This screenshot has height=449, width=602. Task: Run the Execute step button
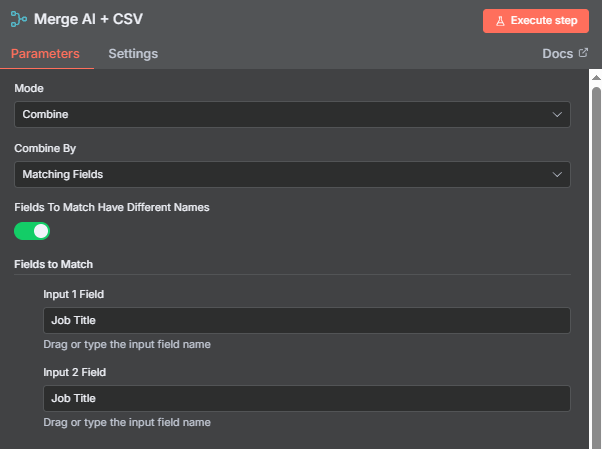point(536,21)
